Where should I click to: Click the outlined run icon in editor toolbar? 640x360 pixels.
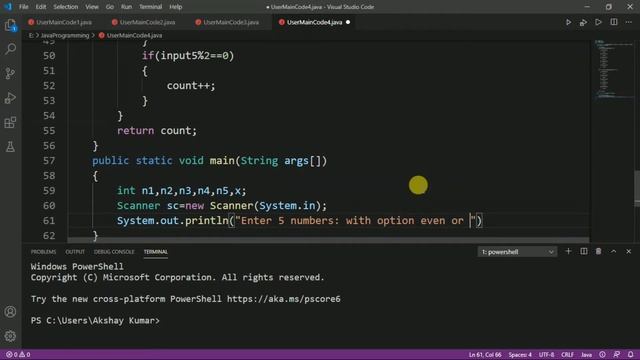(598, 22)
